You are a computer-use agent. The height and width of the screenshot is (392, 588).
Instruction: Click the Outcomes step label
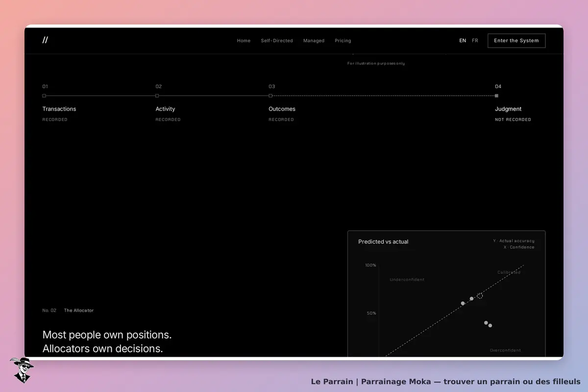pos(282,109)
